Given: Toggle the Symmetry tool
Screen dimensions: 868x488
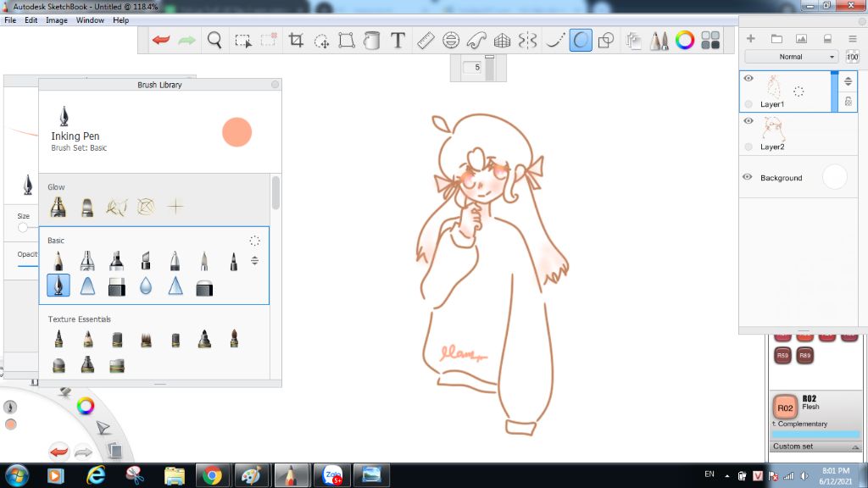Looking at the screenshot, I should point(528,41).
